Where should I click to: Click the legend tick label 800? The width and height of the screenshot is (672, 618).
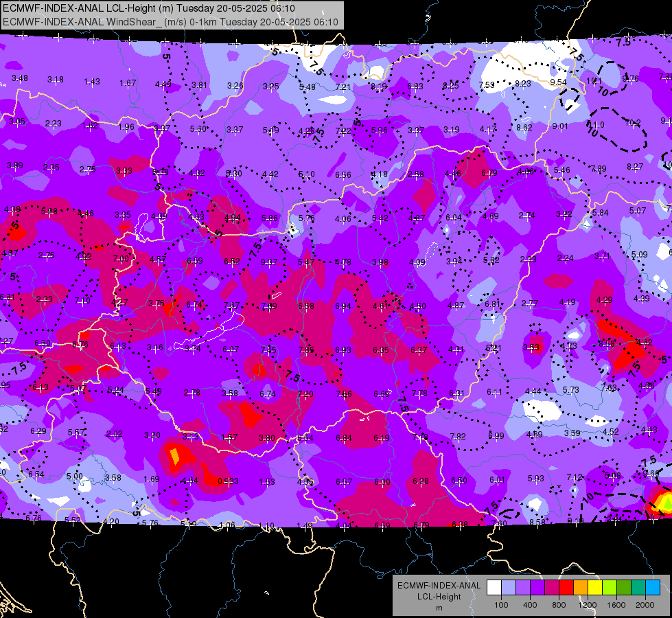click(x=559, y=605)
